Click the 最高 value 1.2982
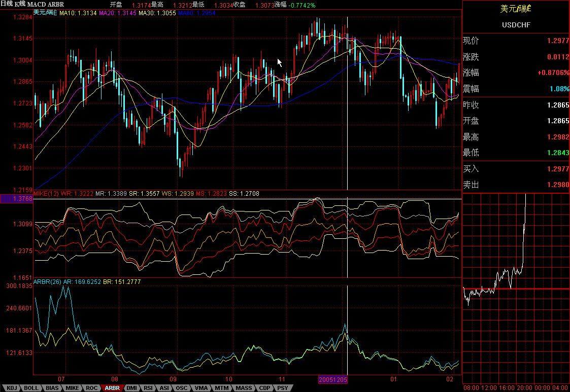 tap(558, 137)
